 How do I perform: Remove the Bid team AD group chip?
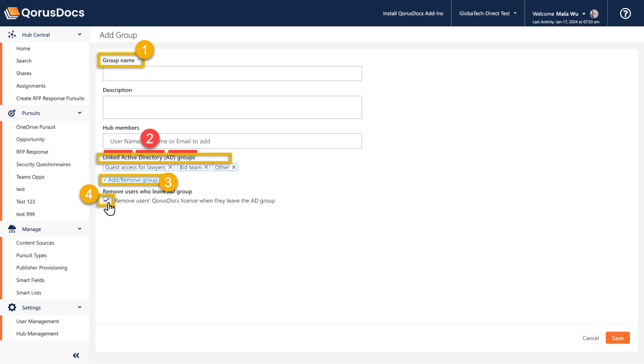[x=207, y=167]
